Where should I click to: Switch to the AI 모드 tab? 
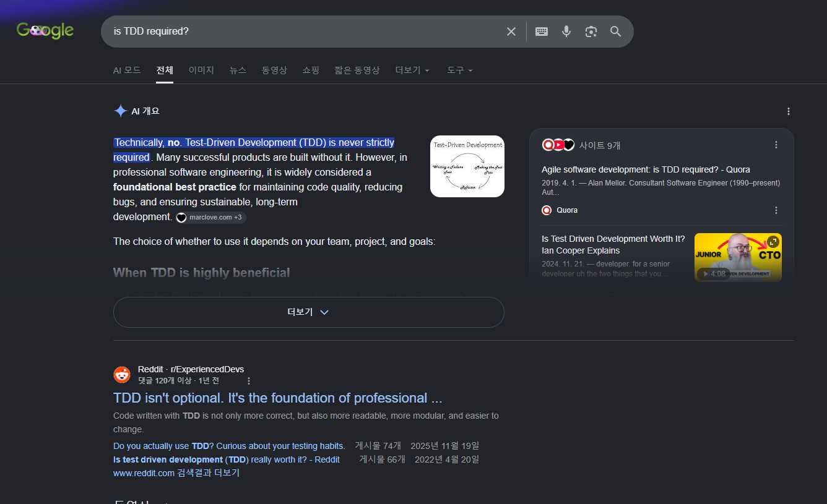point(127,70)
